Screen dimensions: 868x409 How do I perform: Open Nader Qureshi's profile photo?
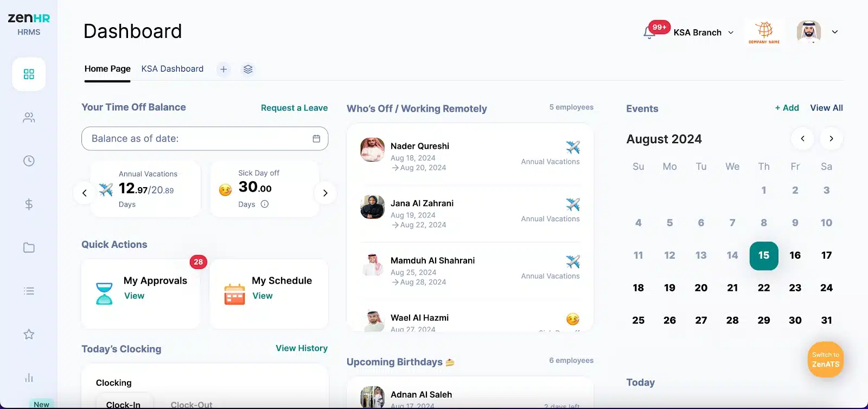pos(373,150)
